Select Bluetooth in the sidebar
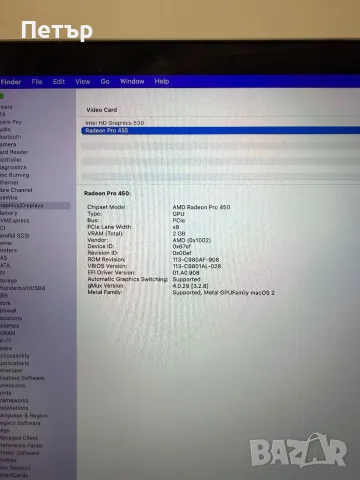 click(11, 137)
